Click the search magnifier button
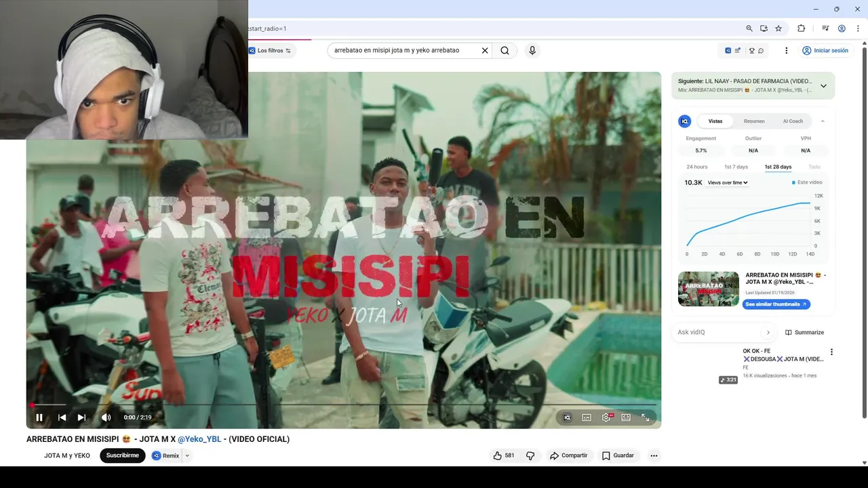 point(505,50)
